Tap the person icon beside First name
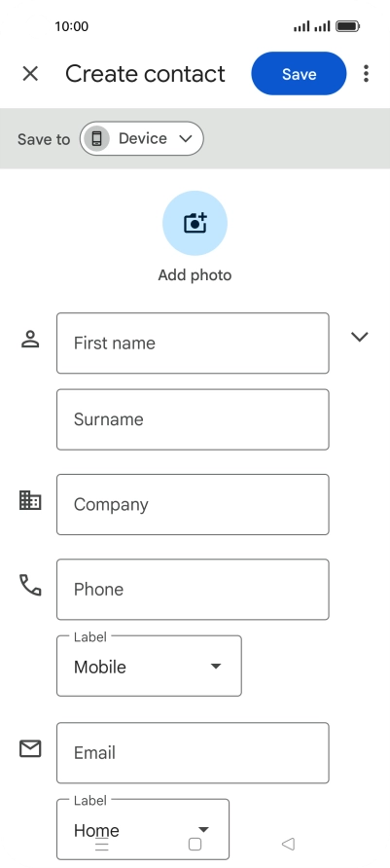 pyautogui.click(x=30, y=339)
